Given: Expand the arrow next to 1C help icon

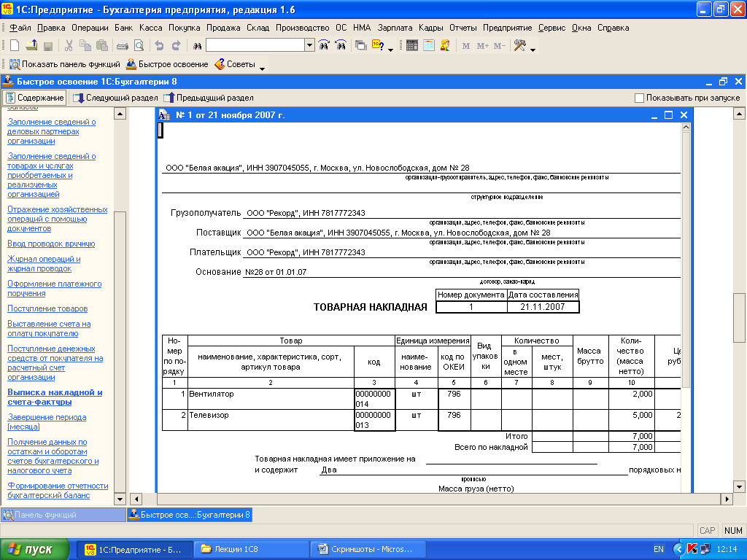Looking at the screenshot, I should click(391, 49).
